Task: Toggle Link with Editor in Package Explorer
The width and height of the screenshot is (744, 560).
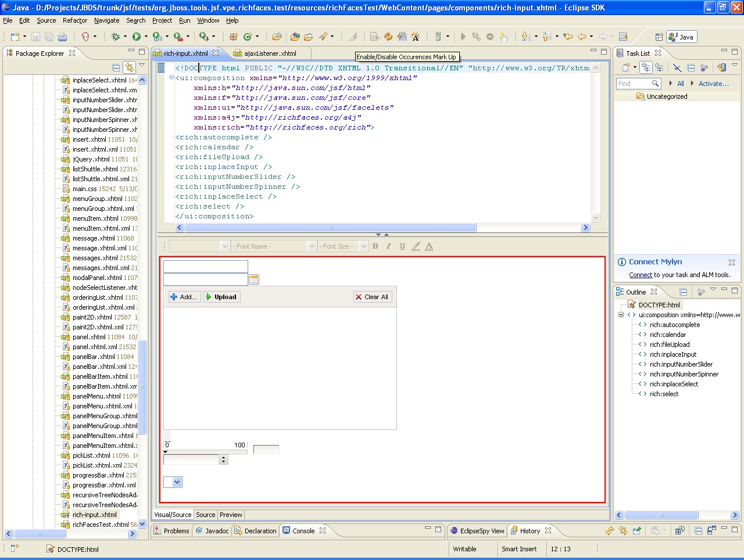Action: 129,67
